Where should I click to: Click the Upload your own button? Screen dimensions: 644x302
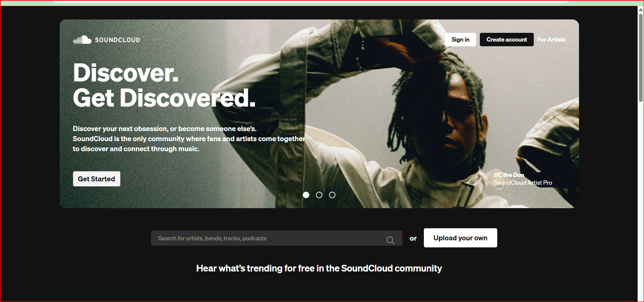click(460, 238)
